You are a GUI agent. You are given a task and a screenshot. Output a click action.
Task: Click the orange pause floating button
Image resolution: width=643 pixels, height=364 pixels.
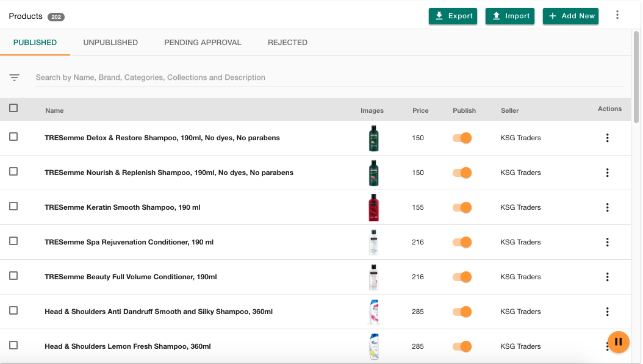tap(619, 342)
